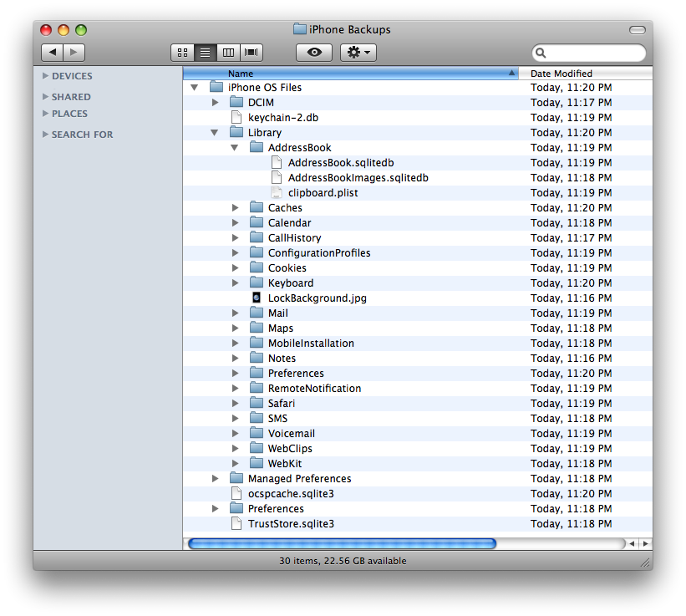This screenshot has height=616, width=686.
Task: Go back with the left arrow button
Action: coord(52,53)
